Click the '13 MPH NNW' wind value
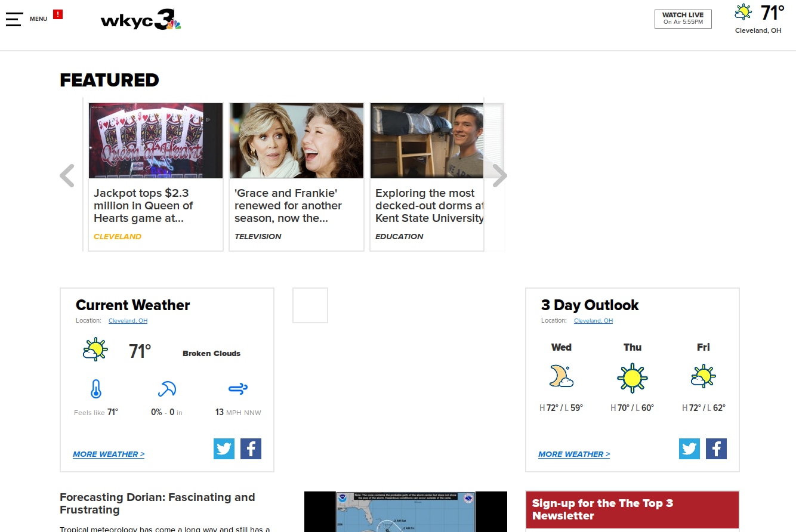 click(238, 412)
